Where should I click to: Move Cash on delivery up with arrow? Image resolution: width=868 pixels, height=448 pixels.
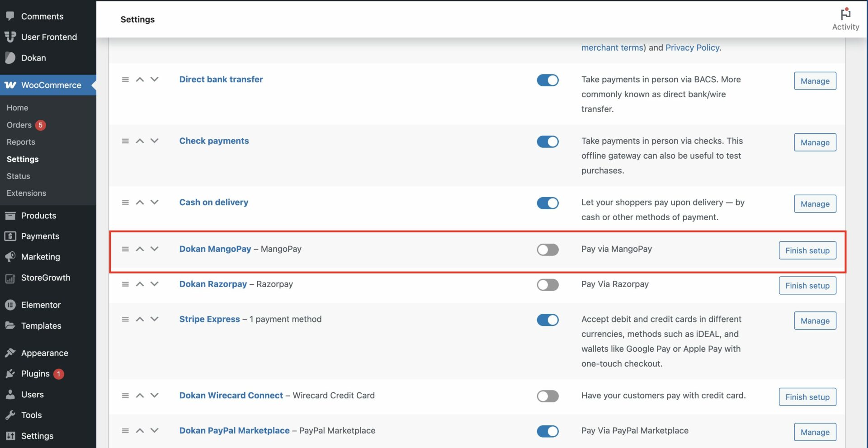pos(140,203)
